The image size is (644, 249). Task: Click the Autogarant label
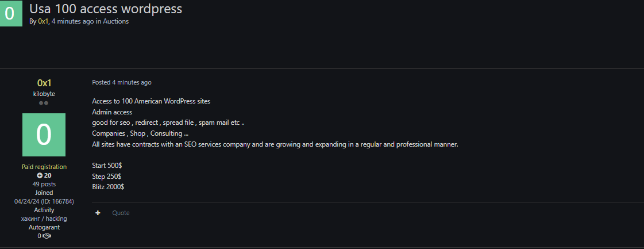click(x=44, y=227)
